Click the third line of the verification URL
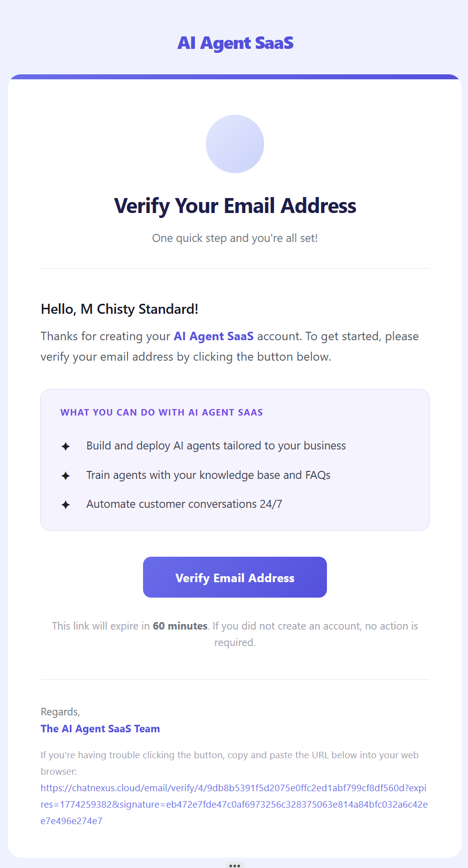The height and width of the screenshot is (868, 468). click(x=71, y=821)
